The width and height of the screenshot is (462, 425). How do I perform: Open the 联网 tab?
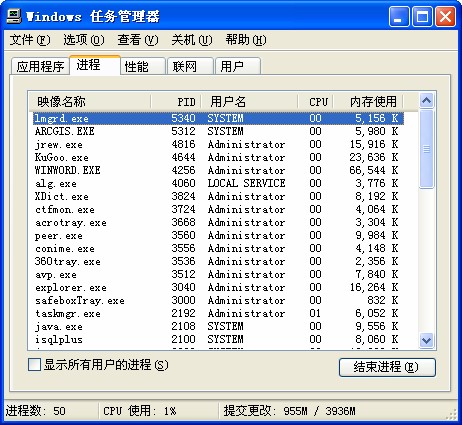pos(190,66)
